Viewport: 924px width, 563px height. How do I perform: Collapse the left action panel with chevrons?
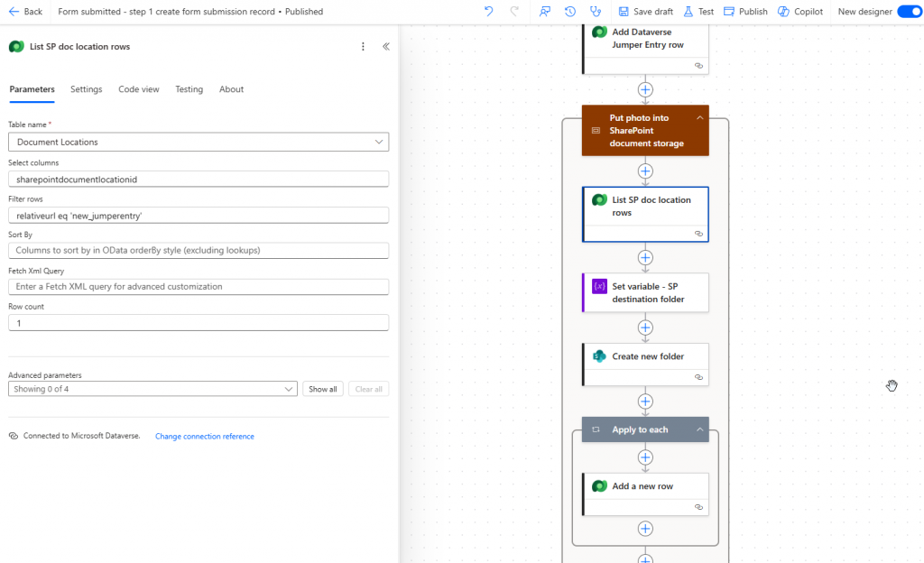[x=386, y=46]
